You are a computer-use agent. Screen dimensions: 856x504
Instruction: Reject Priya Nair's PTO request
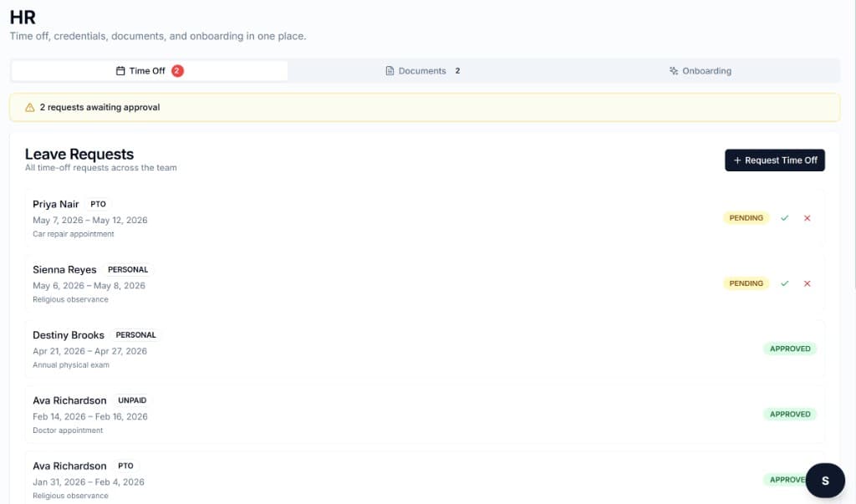tap(807, 218)
